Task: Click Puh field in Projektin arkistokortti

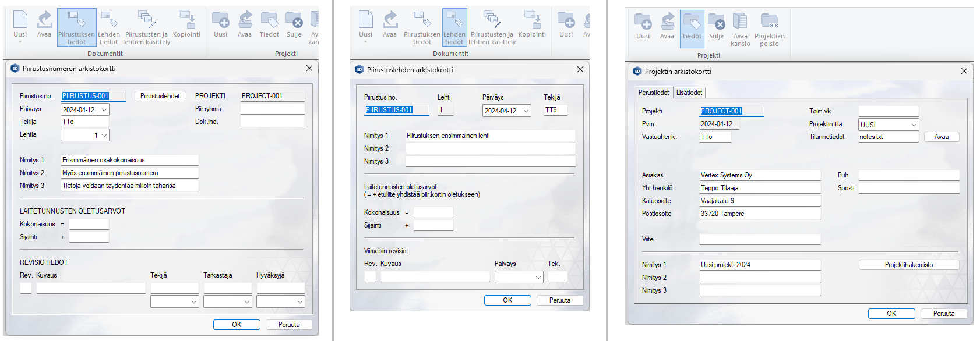Action: click(x=909, y=175)
